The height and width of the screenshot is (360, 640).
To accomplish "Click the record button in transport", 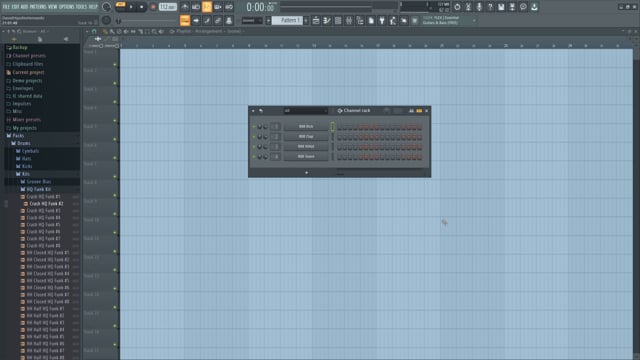I will coord(153,7).
